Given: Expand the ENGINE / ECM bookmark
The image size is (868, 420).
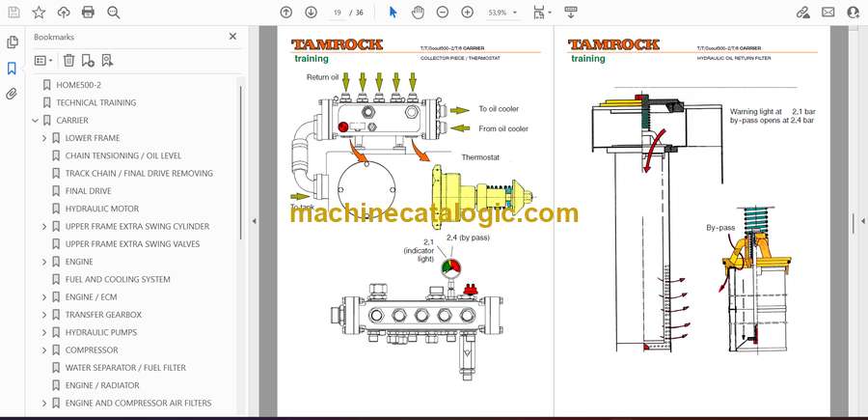Looking at the screenshot, I should point(44,297).
